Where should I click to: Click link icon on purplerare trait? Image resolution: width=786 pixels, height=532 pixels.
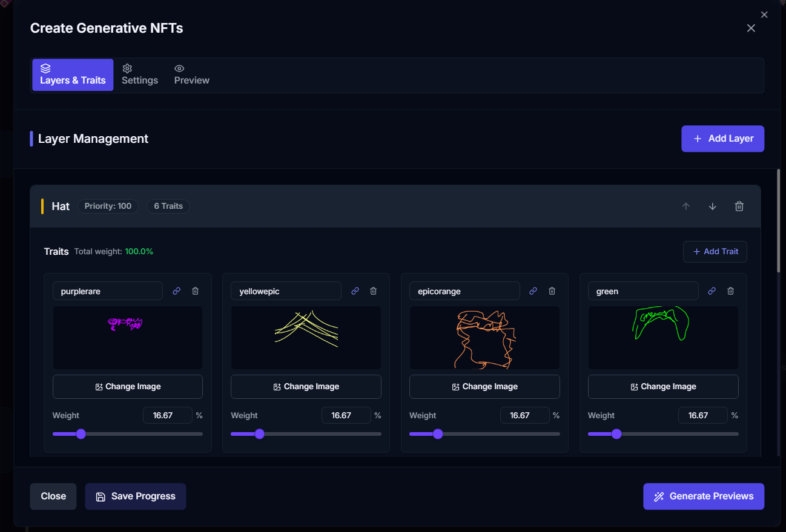176,291
